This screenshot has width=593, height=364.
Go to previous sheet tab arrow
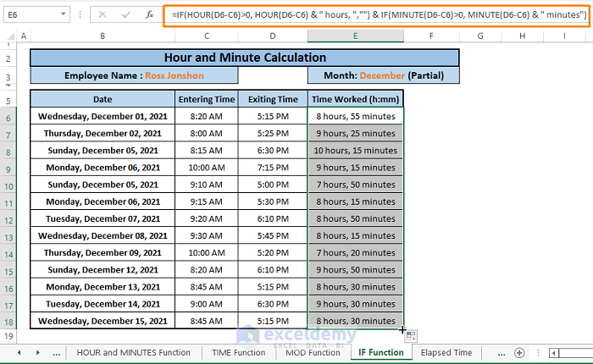[x=19, y=353]
